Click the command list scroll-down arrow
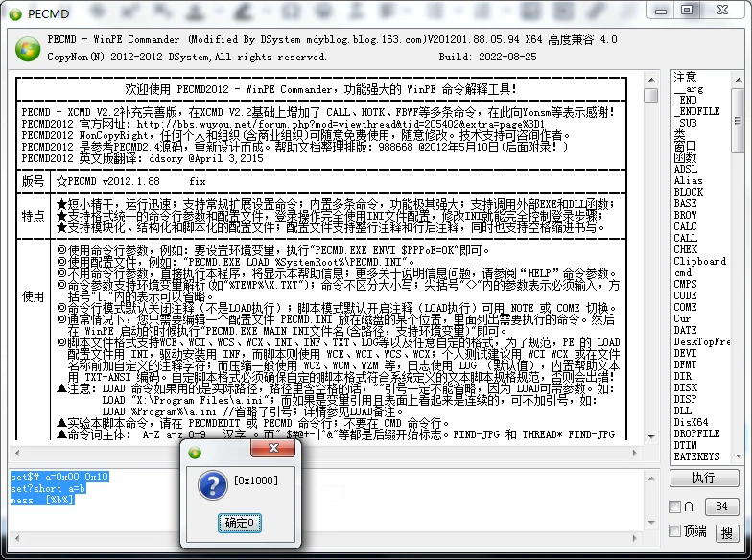The height and width of the screenshot is (560, 752). click(x=739, y=456)
